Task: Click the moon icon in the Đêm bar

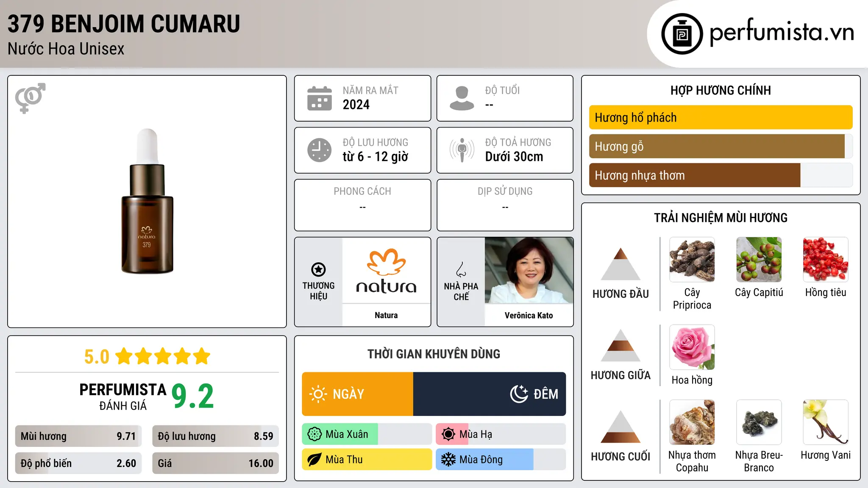Action: pyautogui.click(x=519, y=394)
